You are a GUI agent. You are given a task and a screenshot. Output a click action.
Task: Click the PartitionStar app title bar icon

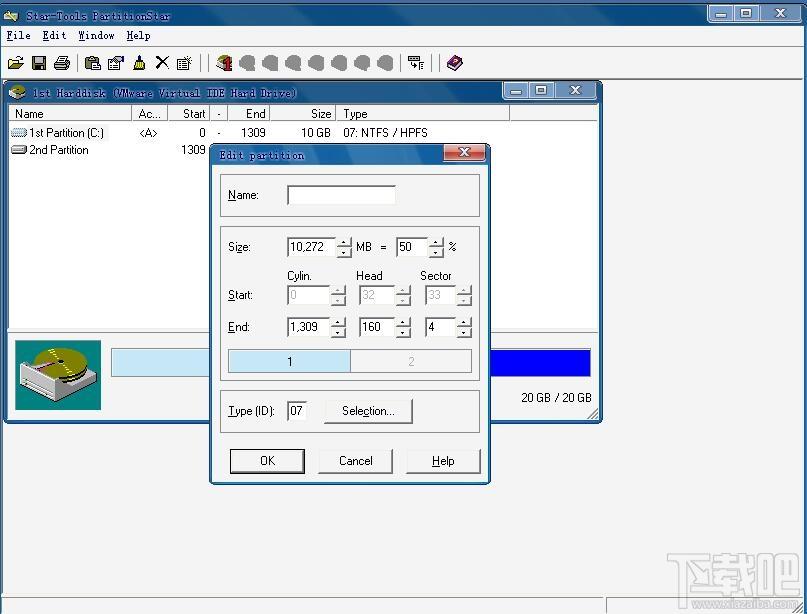click(11, 16)
